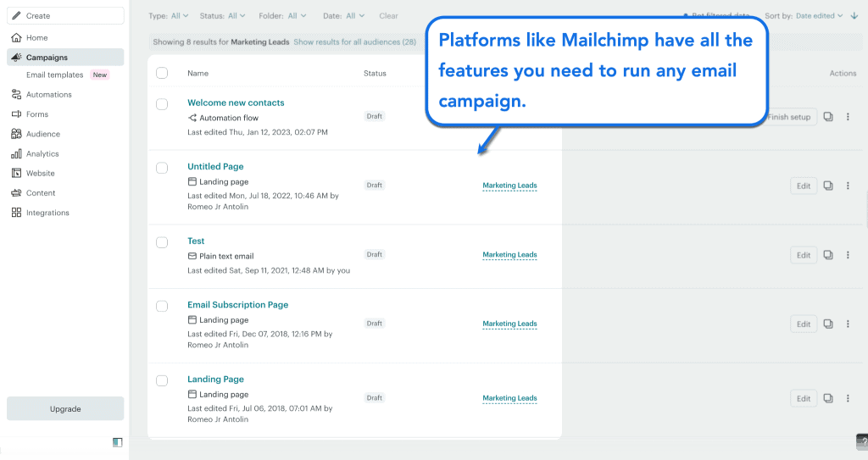Open Email templates submenu item
The width and height of the screenshot is (868, 460).
(x=55, y=75)
